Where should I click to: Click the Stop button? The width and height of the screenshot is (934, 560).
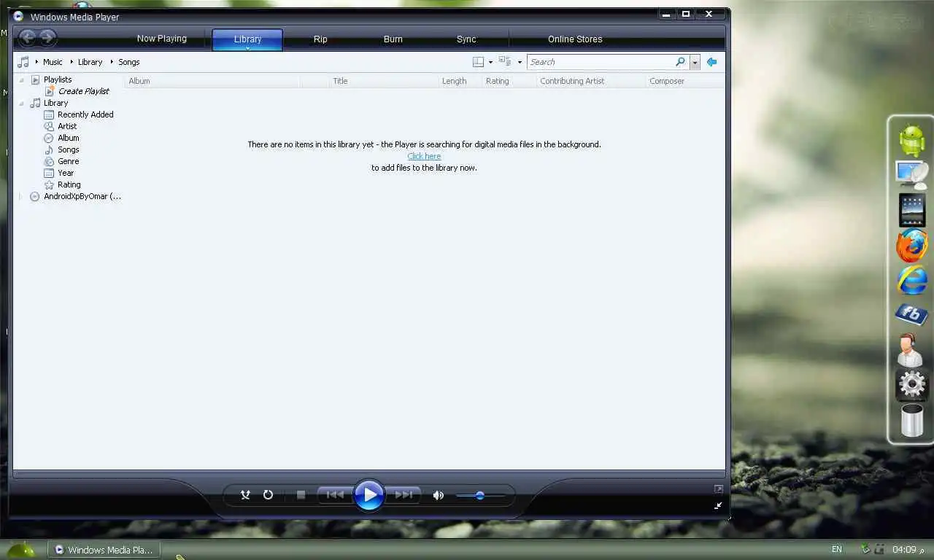pyautogui.click(x=301, y=495)
